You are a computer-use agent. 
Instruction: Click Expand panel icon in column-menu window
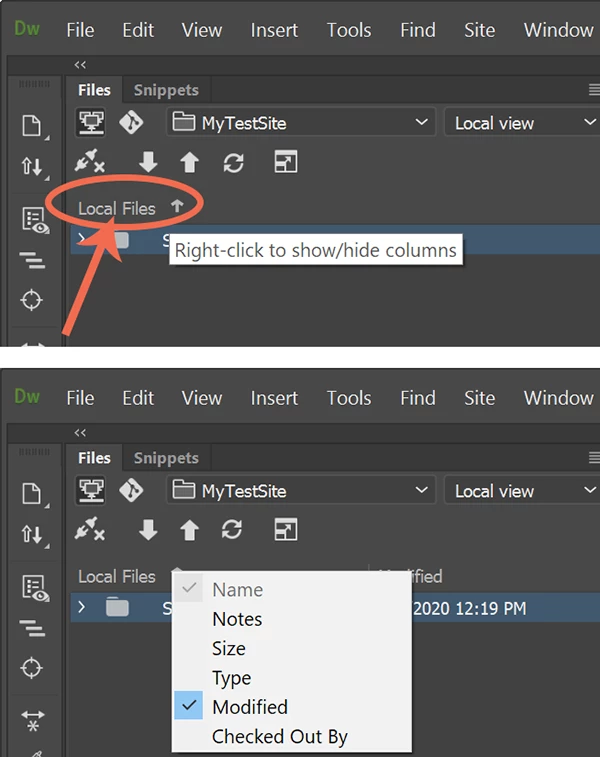286,530
